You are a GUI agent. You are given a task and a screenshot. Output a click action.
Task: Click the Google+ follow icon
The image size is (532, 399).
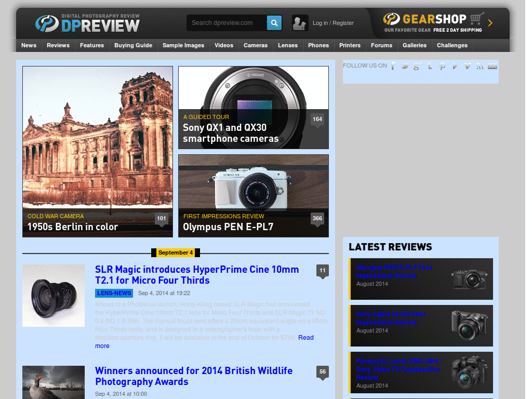[418, 66]
